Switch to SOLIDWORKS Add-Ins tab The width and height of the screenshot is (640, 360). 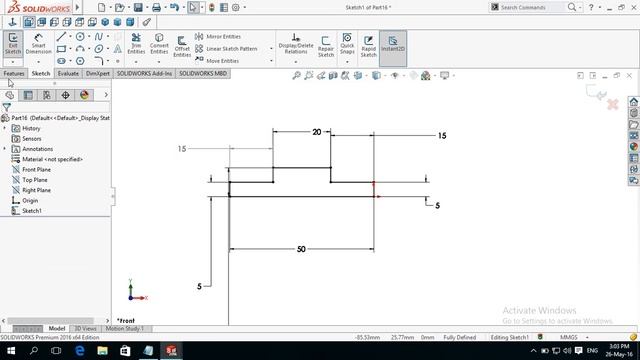click(144, 73)
